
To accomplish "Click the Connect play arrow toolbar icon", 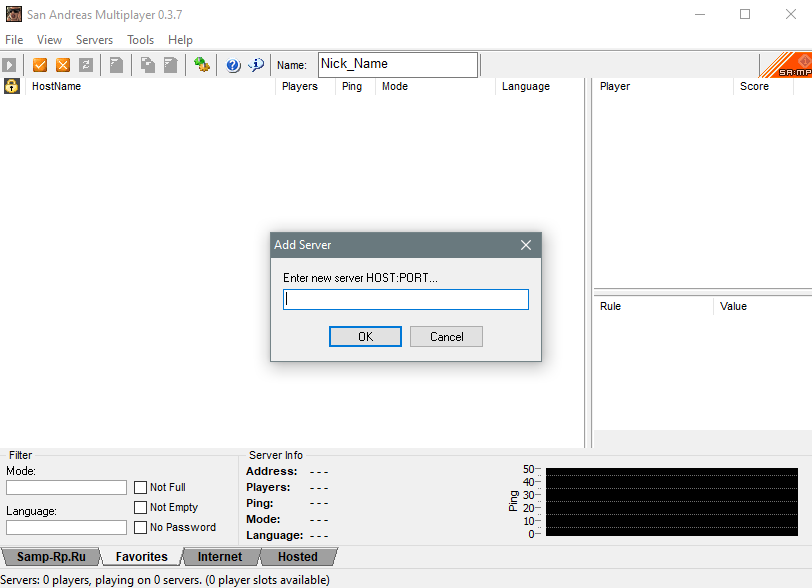I will click(9, 65).
